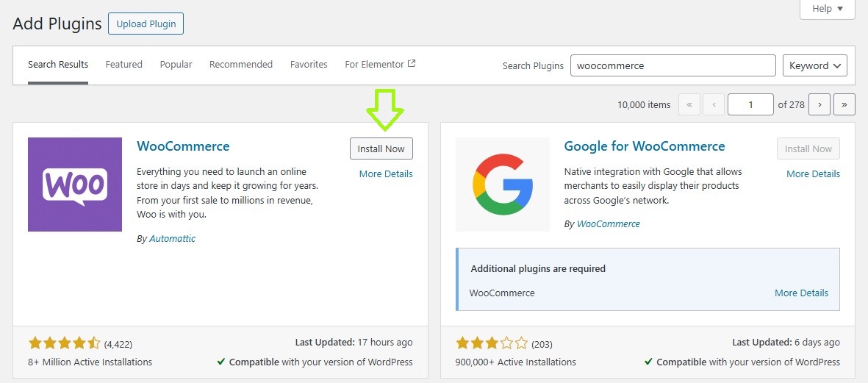Click '900,000+ Active Installations' text

click(516, 362)
